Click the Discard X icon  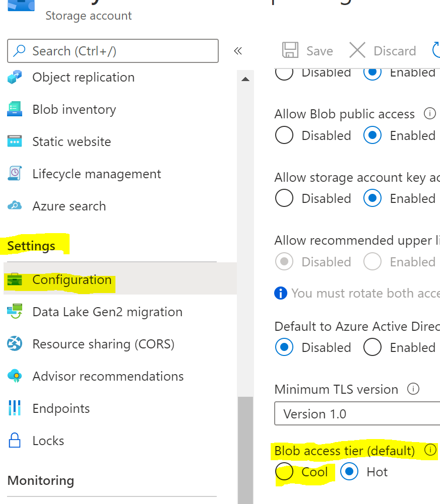(357, 50)
